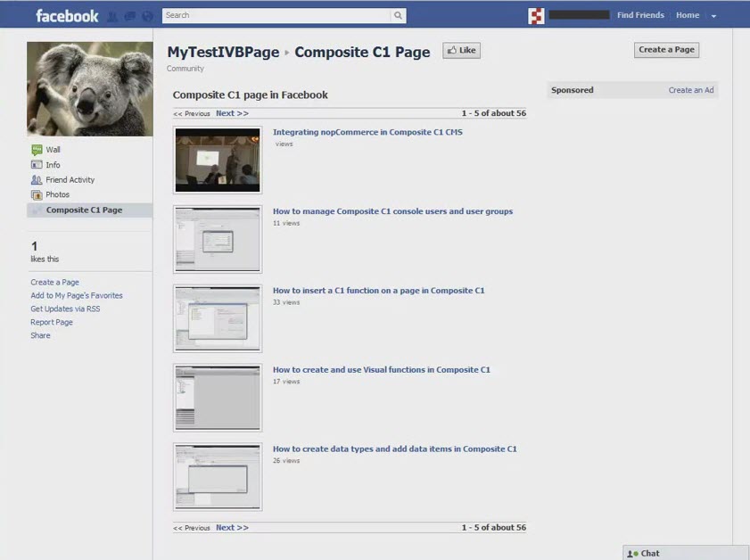Select Composite C1 Page sidebar tab
The height and width of the screenshot is (560, 750).
pos(84,210)
